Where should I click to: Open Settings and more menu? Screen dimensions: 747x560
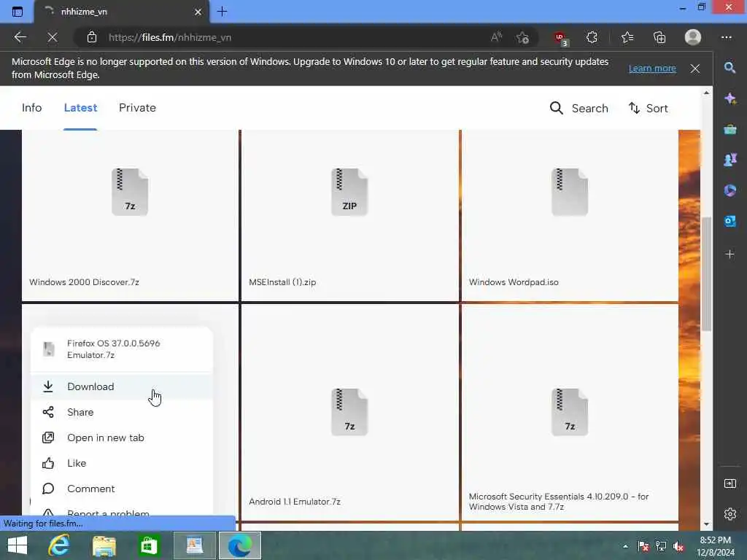[727, 37]
